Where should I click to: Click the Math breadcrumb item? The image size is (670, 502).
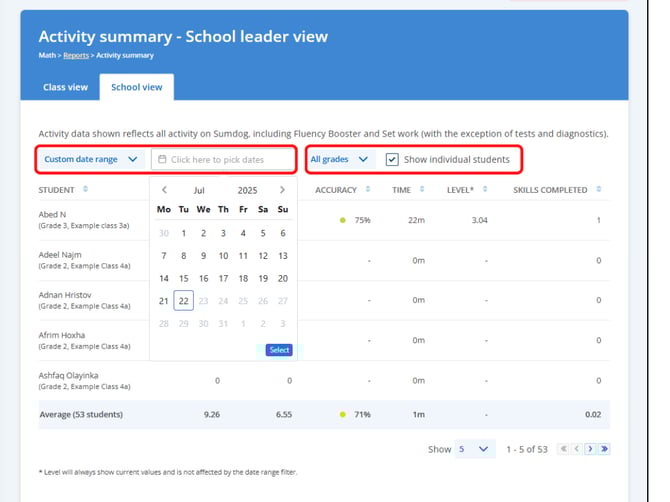point(47,55)
